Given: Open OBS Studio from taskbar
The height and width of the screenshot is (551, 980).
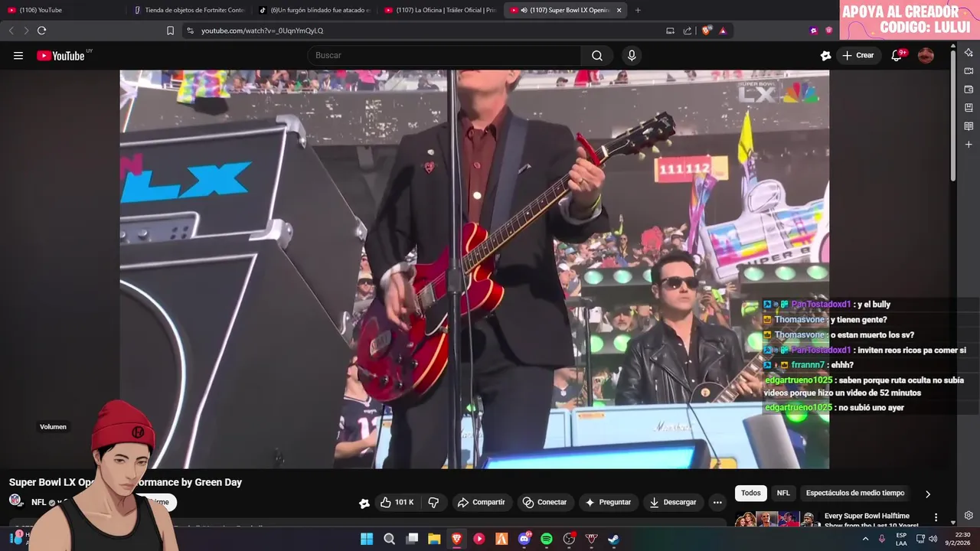Looking at the screenshot, I should [x=569, y=539].
